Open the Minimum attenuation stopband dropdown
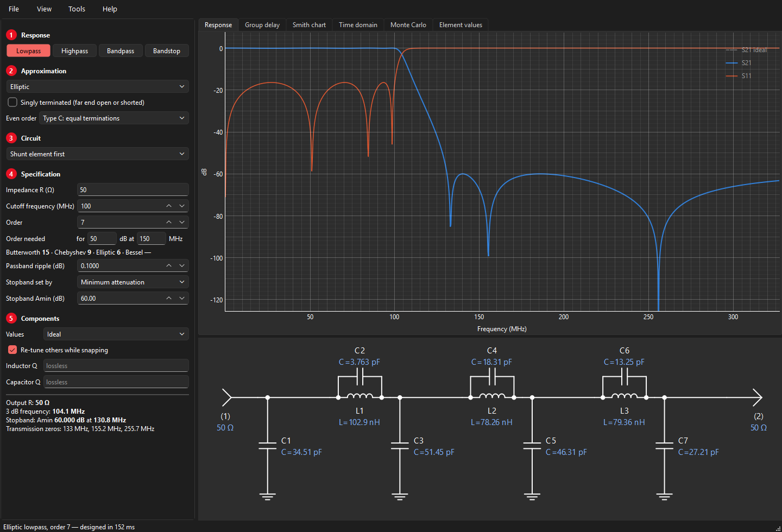Image resolution: width=782 pixels, height=532 pixels. [133, 282]
